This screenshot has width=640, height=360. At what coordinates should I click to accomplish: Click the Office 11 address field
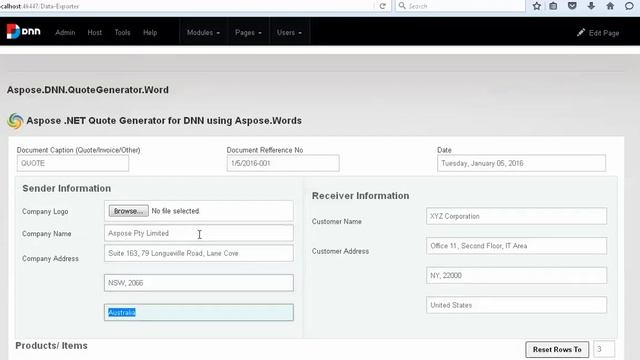click(516, 246)
